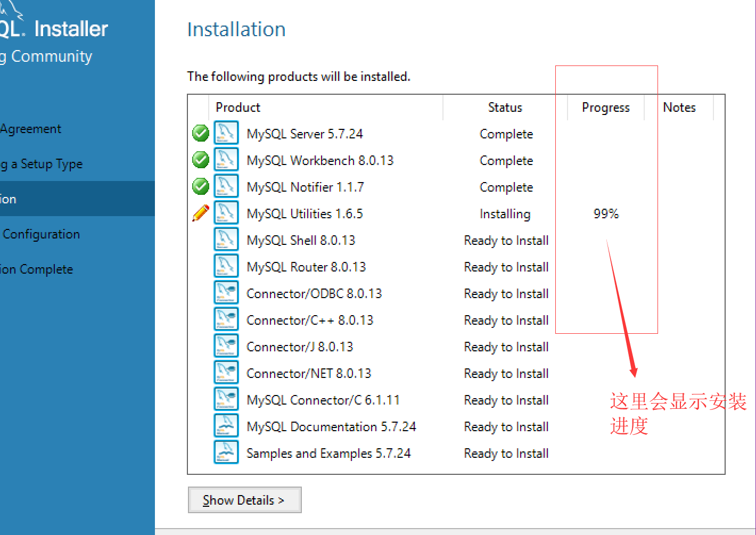Click green checkmark beside MySQL Notifier 1.1.7
Viewport: 756px width, 535px height.
201,186
